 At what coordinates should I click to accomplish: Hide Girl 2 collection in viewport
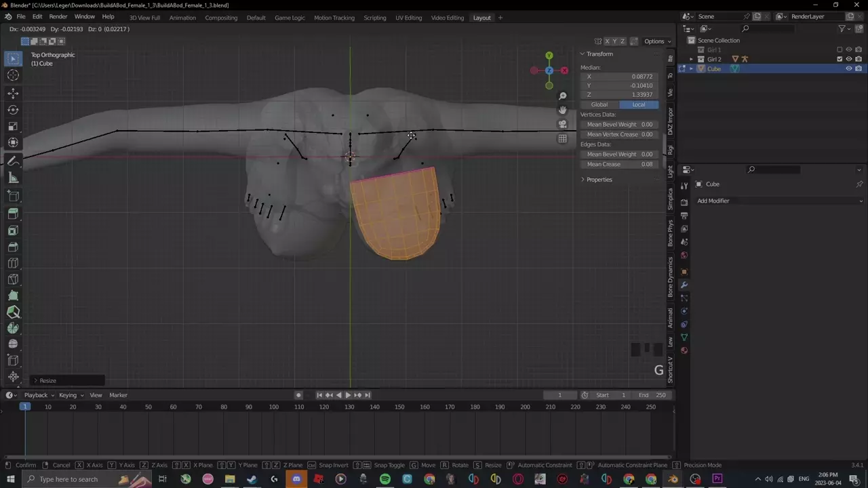point(848,59)
